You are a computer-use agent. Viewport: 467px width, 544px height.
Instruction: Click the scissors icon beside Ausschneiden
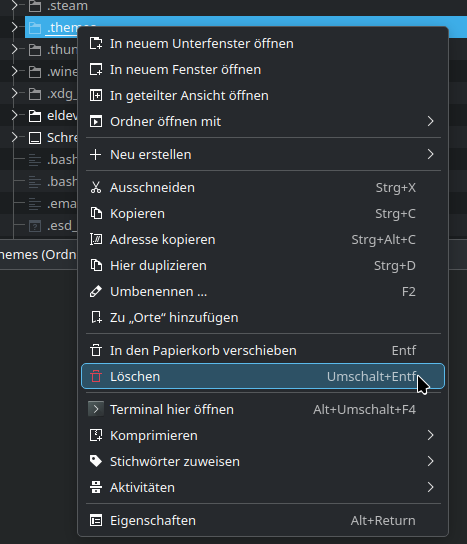[96, 187]
